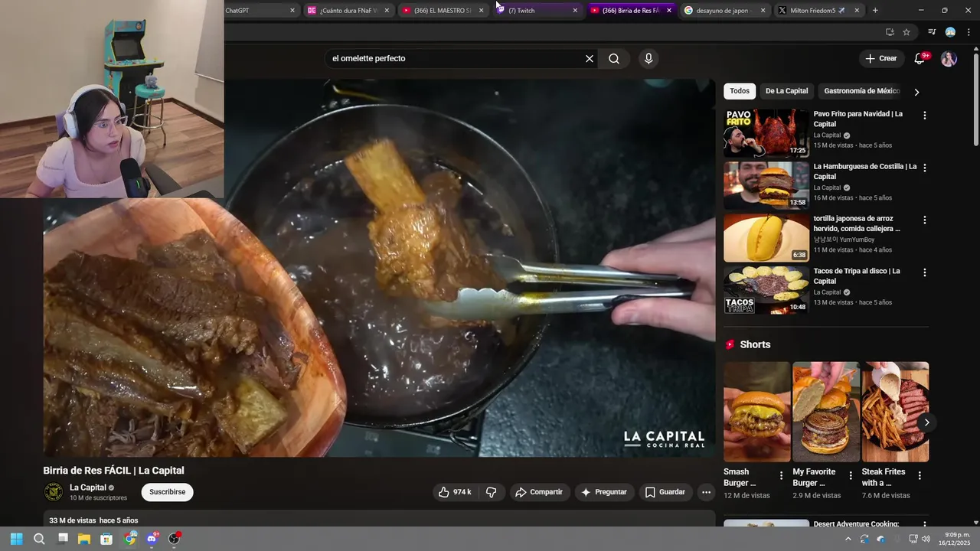Bookmark this page with the star icon

coord(906,32)
